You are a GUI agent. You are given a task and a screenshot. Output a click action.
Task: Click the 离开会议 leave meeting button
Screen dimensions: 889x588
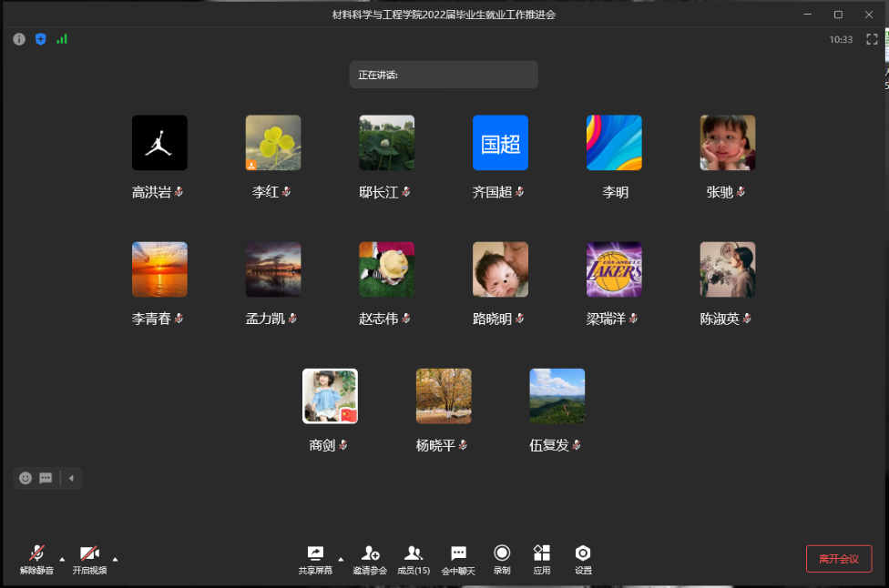[x=839, y=559]
